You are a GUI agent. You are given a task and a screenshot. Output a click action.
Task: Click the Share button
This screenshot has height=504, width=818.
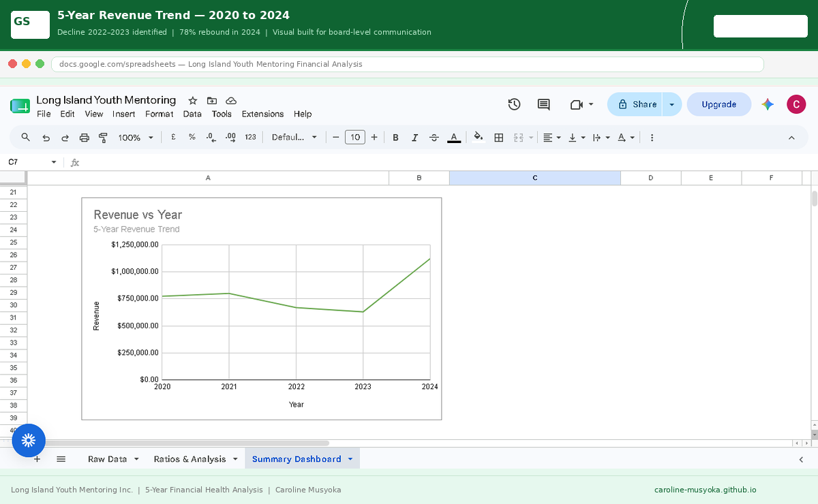[x=635, y=104]
